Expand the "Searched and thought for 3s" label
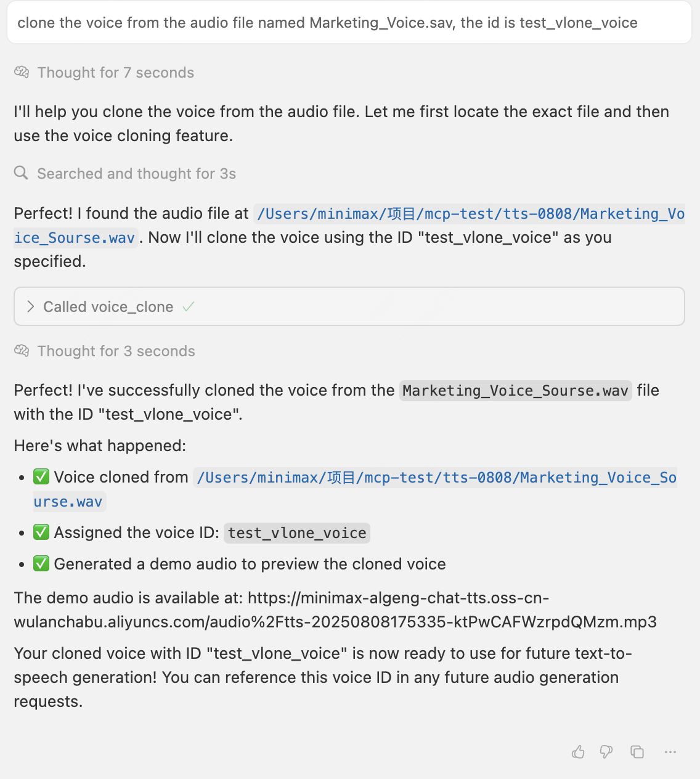The image size is (700, 779). (137, 174)
